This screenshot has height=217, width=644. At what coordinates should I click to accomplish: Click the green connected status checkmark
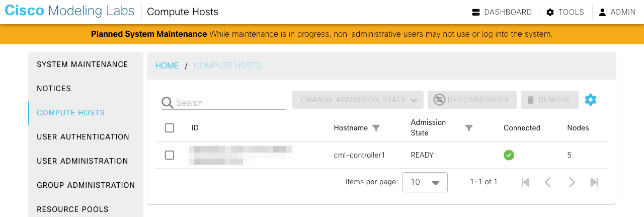509,155
